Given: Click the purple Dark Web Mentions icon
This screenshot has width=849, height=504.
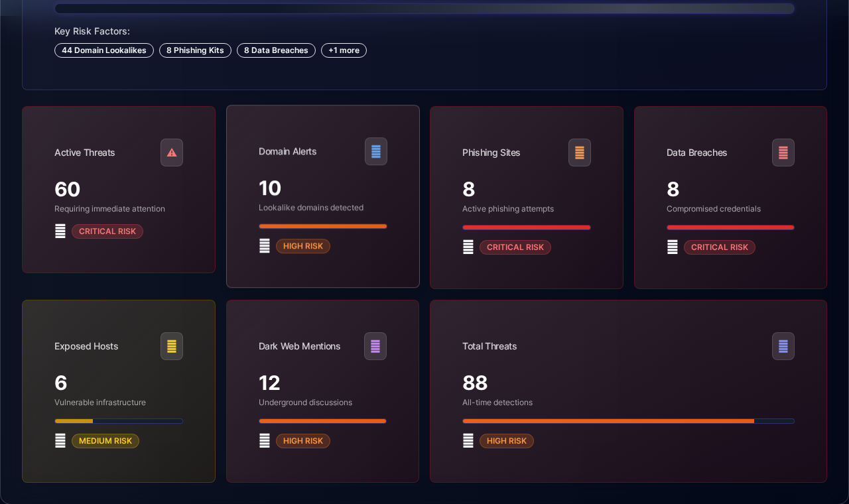Looking at the screenshot, I should tap(375, 346).
